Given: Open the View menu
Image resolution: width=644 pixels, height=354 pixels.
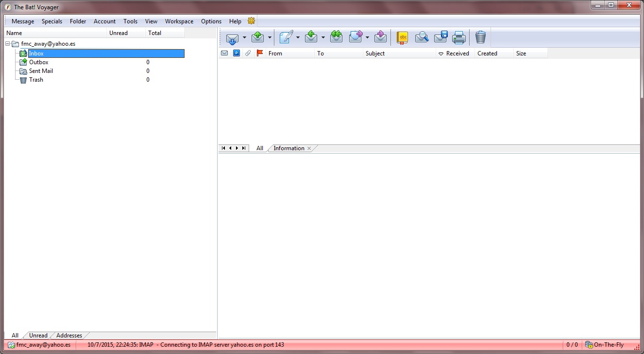Looking at the screenshot, I should tap(151, 21).
